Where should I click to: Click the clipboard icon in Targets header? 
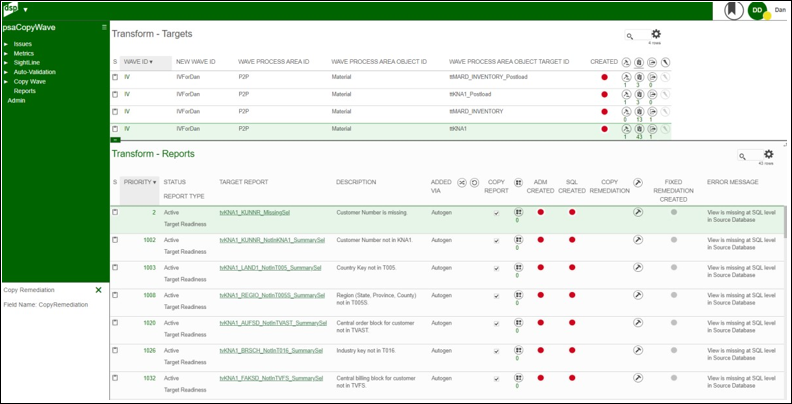pyautogui.click(x=639, y=62)
